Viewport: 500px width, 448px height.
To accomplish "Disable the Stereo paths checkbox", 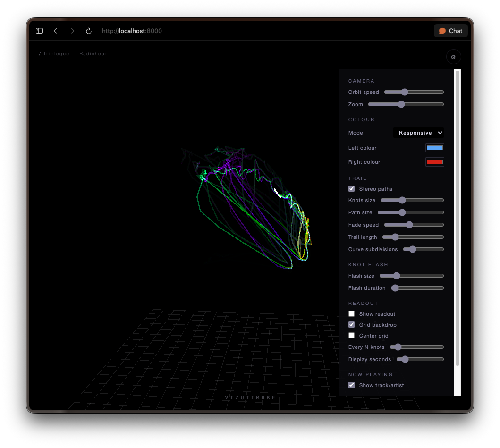I will [x=351, y=189].
